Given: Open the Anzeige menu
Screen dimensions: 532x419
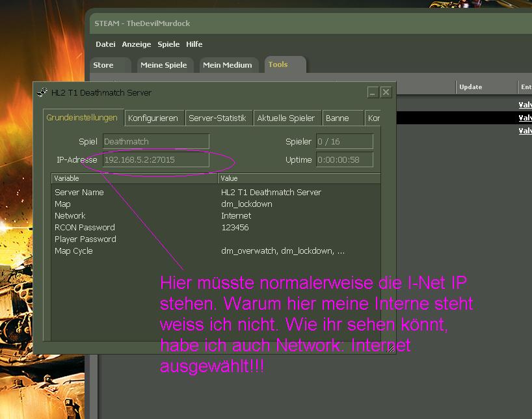Looking at the screenshot, I should 137,44.
